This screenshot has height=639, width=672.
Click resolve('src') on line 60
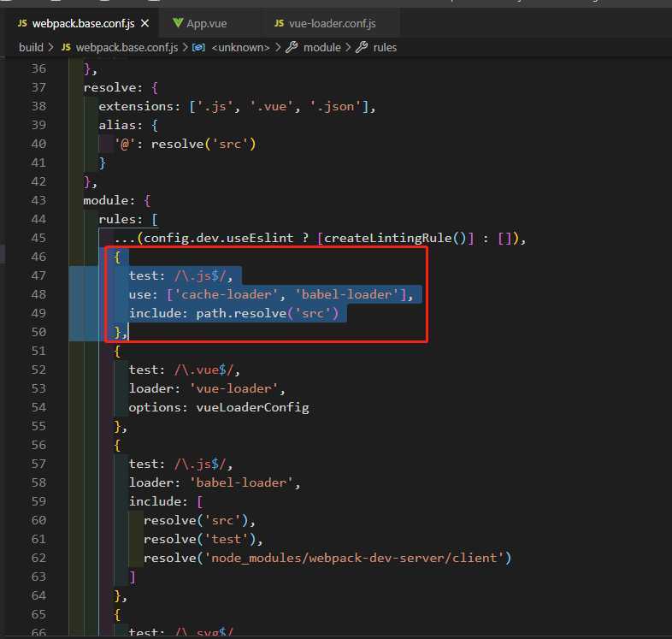196,521
